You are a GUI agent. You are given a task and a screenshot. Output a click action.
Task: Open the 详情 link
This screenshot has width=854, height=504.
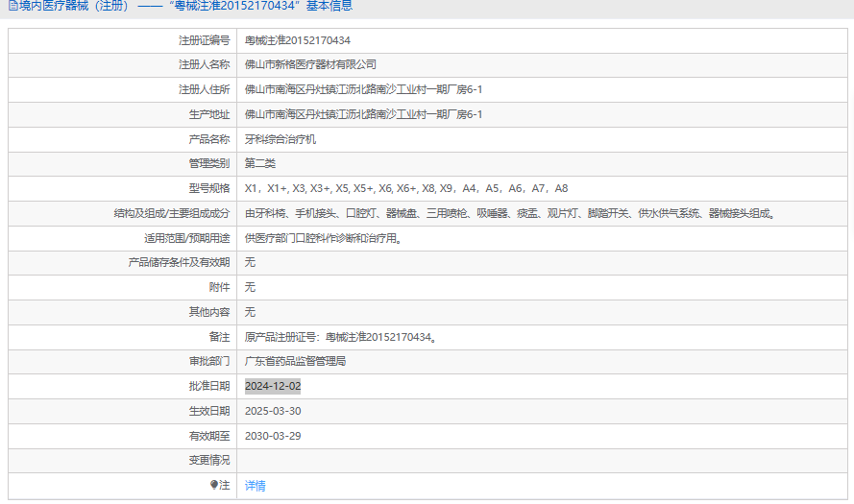pyautogui.click(x=255, y=486)
